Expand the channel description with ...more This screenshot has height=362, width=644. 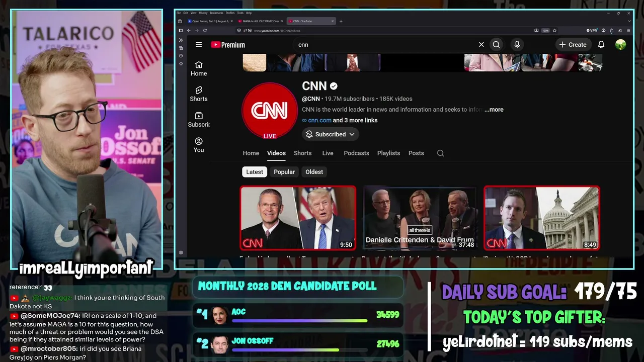point(494,110)
